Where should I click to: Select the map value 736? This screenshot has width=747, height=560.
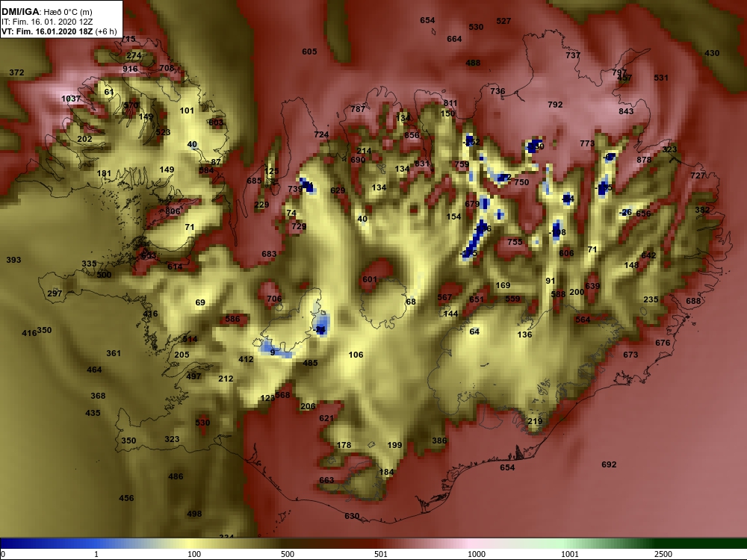498,91
